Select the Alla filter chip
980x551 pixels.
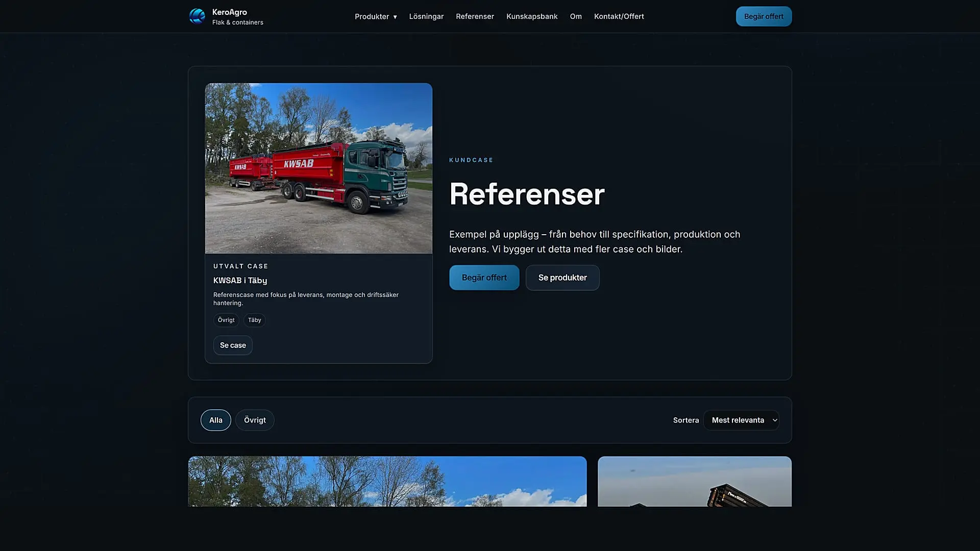[x=215, y=420]
